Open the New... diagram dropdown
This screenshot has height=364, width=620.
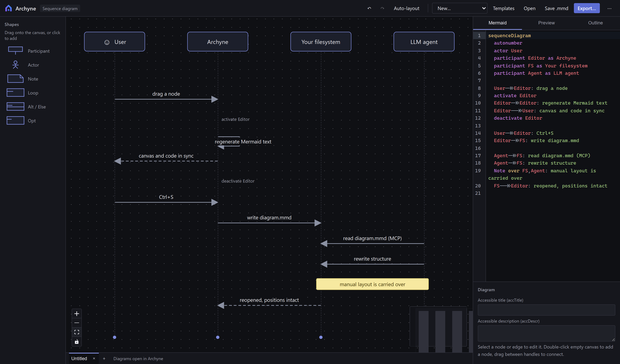click(460, 8)
